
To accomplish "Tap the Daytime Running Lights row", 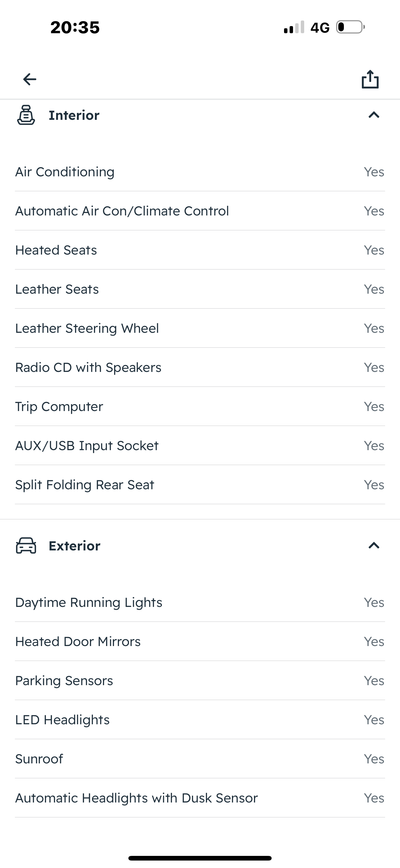I will (200, 603).
